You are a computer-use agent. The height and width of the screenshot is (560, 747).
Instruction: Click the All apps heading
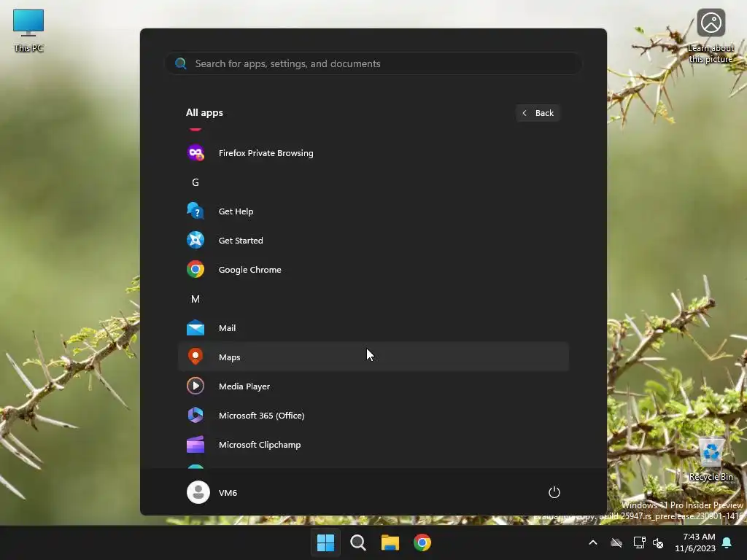click(204, 113)
